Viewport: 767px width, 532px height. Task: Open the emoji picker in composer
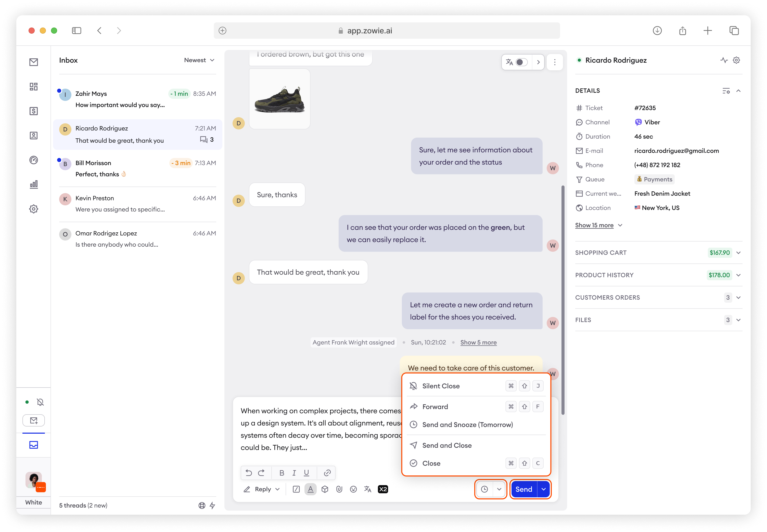point(353,489)
